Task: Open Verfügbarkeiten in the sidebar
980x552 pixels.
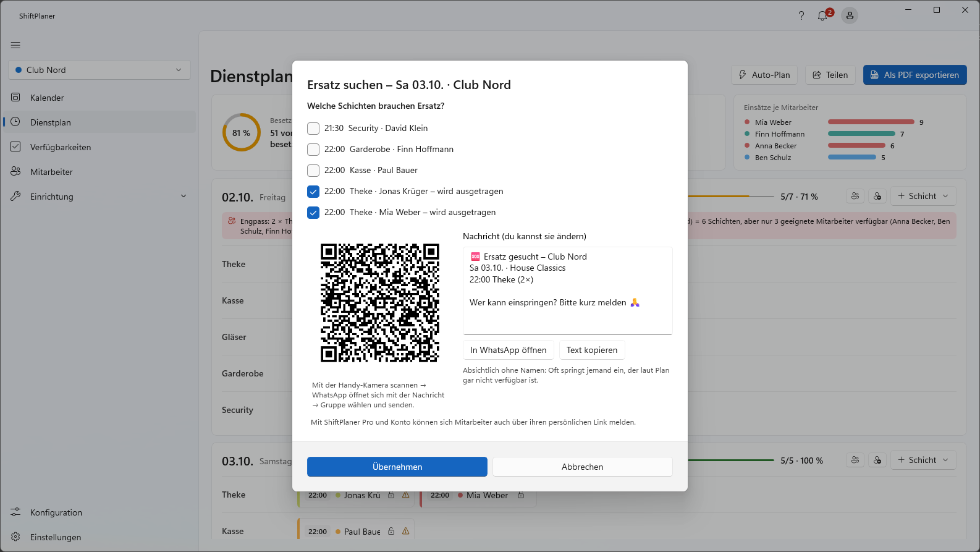Action: (x=99, y=147)
